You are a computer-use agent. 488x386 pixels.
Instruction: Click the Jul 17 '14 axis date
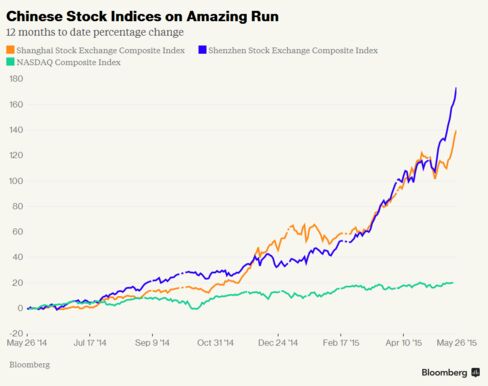coord(90,343)
